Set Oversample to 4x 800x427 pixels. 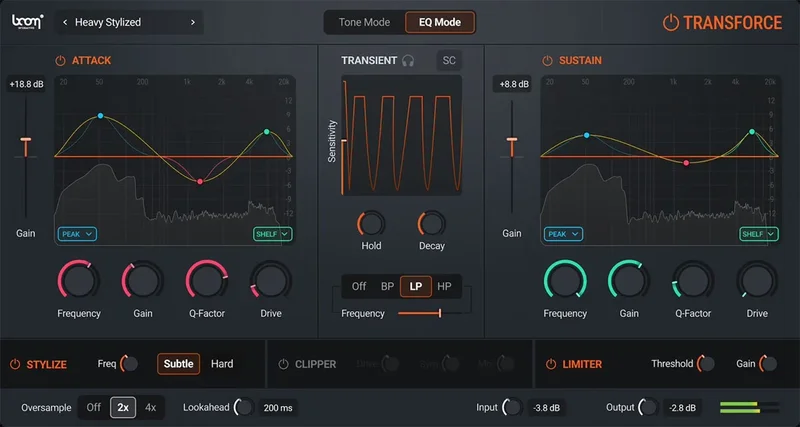click(151, 408)
